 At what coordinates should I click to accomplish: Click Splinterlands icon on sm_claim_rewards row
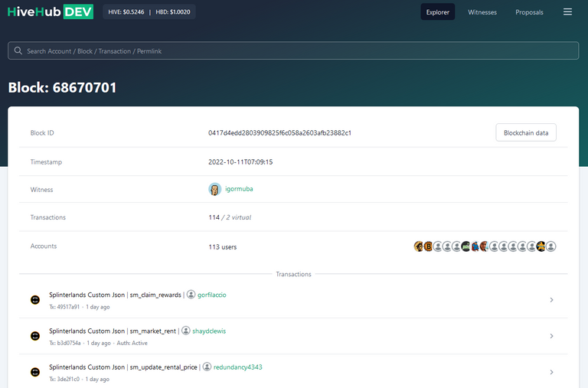pyautogui.click(x=35, y=300)
